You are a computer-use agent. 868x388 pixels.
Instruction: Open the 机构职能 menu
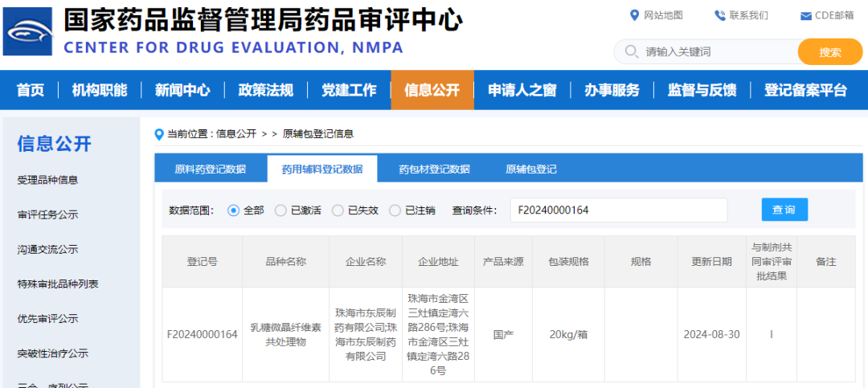pos(100,90)
